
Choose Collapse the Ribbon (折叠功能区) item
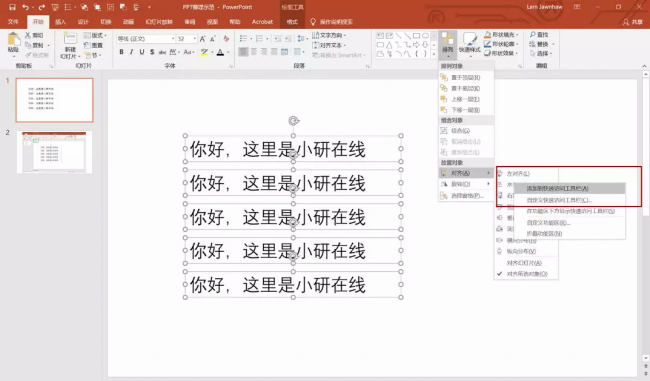(x=570, y=234)
